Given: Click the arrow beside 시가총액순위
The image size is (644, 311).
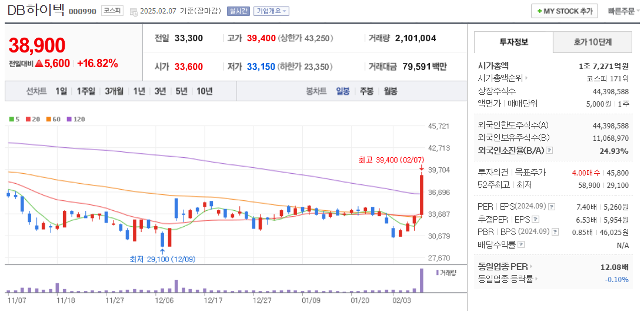Looking at the screenshot, I should click(526, 78).
